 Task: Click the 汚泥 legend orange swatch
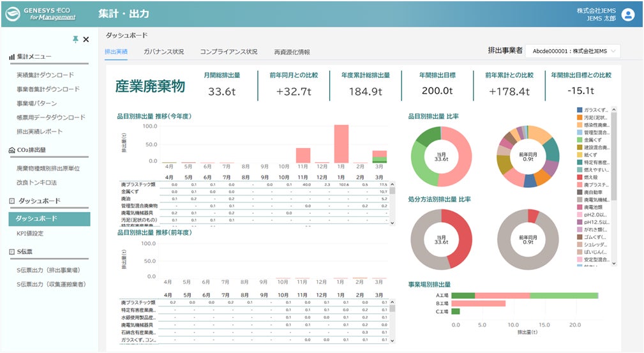click(580, 117)
